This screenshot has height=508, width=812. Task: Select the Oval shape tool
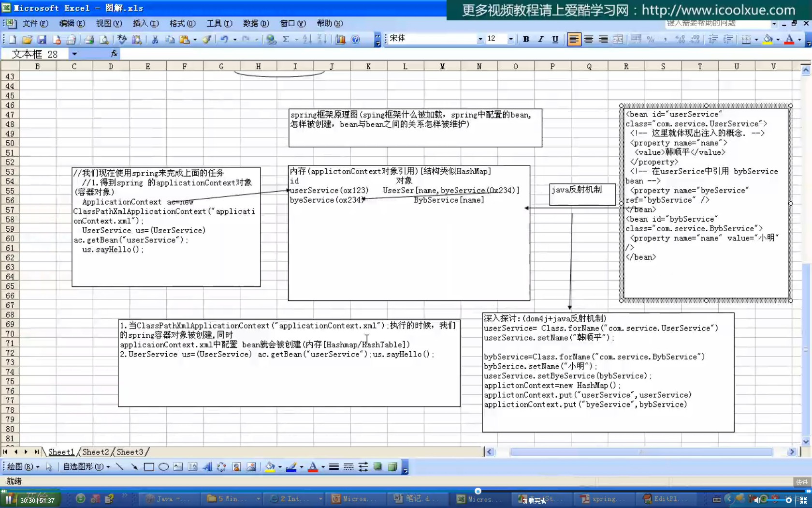click(163, 467)
